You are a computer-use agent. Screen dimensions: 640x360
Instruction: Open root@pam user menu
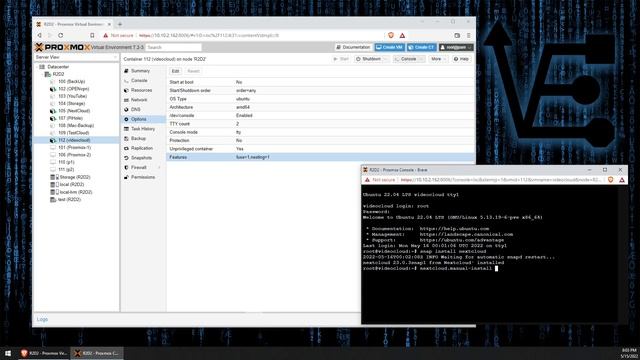(456, 47)
